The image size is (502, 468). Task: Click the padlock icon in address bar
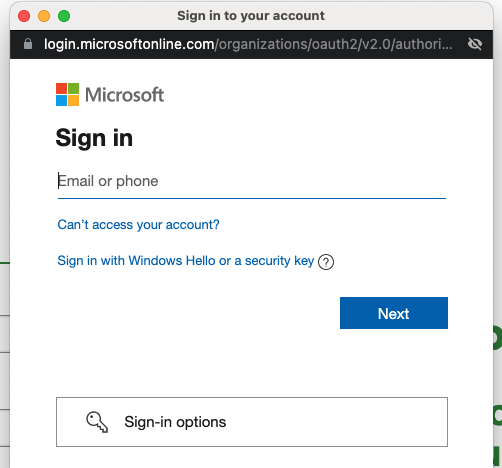click(x=28, y=44)
